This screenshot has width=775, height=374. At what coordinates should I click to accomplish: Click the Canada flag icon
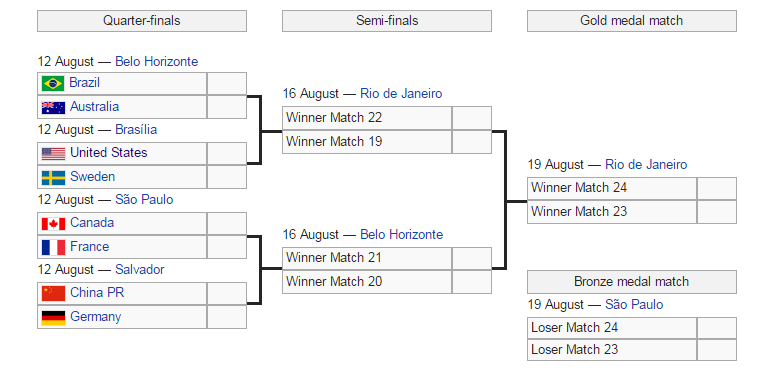pyautogui.click(x=53, y=224)
